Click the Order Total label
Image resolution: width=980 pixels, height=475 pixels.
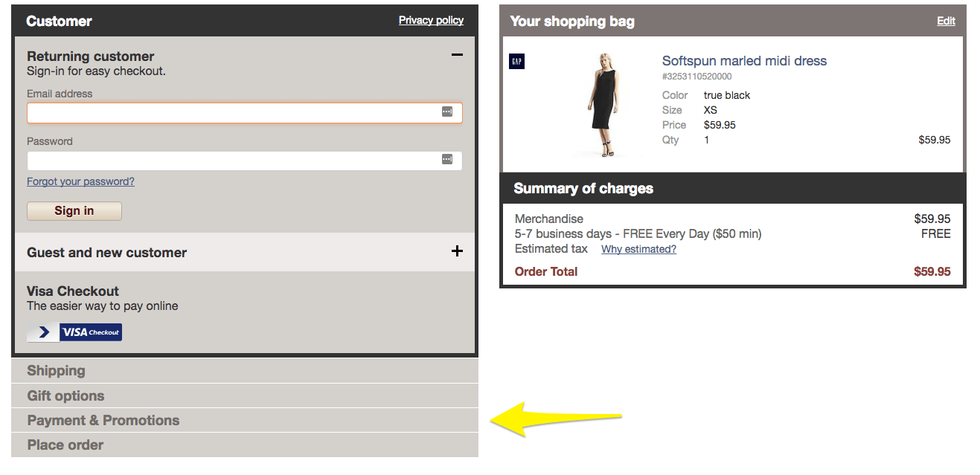coord(546,271)
